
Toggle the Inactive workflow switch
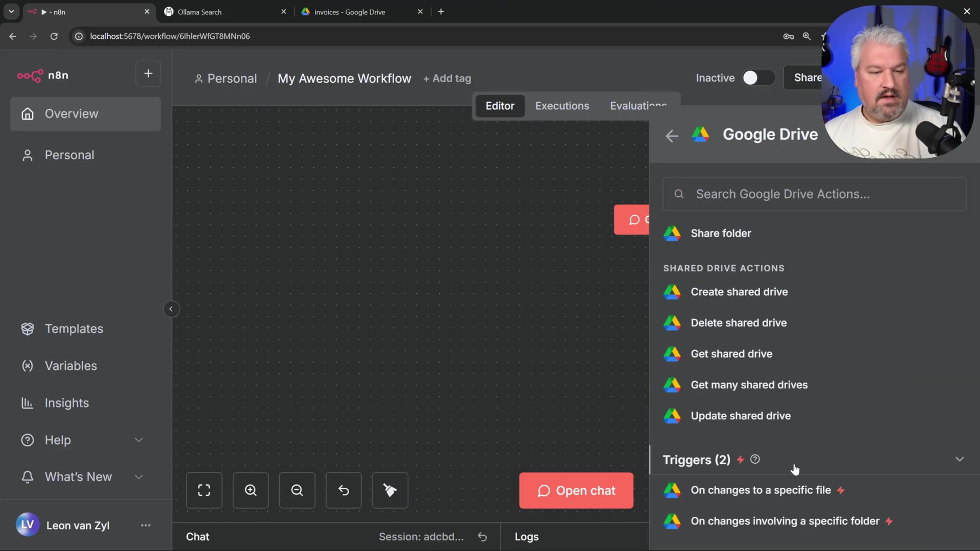pos(758,78)
